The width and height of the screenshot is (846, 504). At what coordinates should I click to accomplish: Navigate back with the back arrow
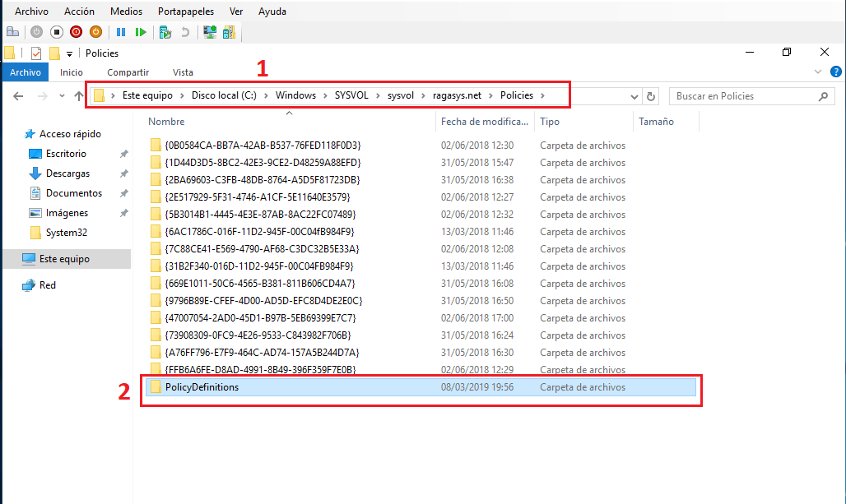tap(18, 95)
